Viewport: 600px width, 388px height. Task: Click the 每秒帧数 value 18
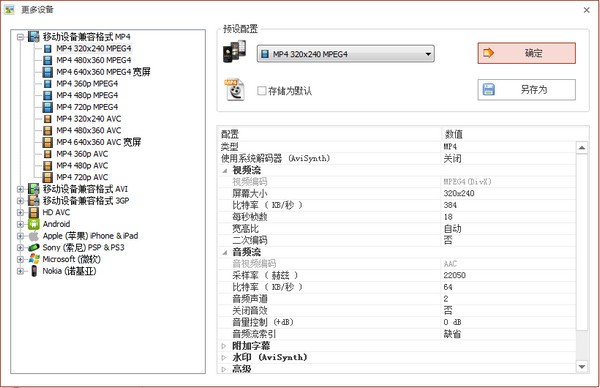[x=448, y=217]
